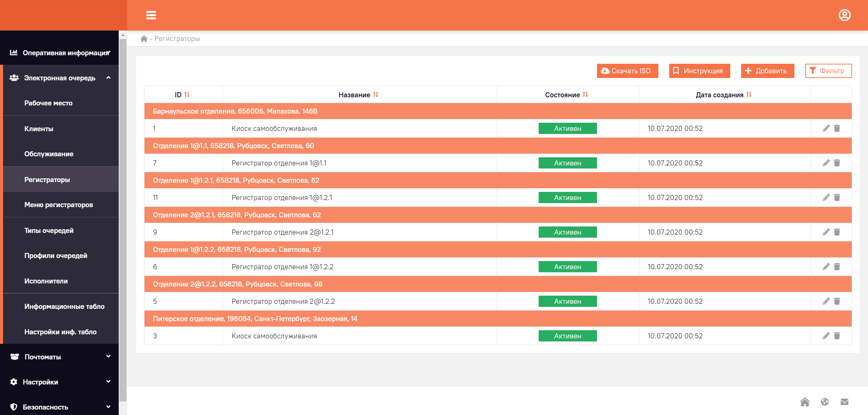Delete registrar with ID 5
Image resolution: width=868 pixels, height=415 pixels.
[837, 301]
